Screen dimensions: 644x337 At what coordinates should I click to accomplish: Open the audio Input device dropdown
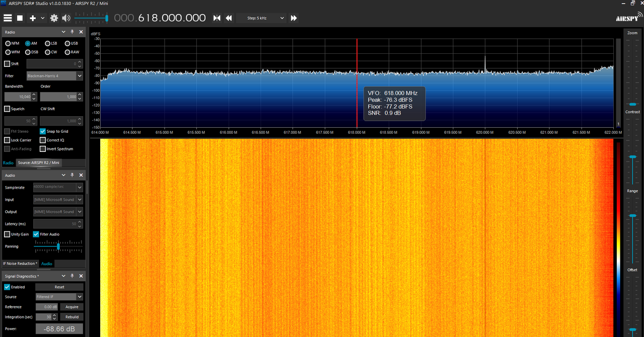pyautogui.click(x=58, y=200)
